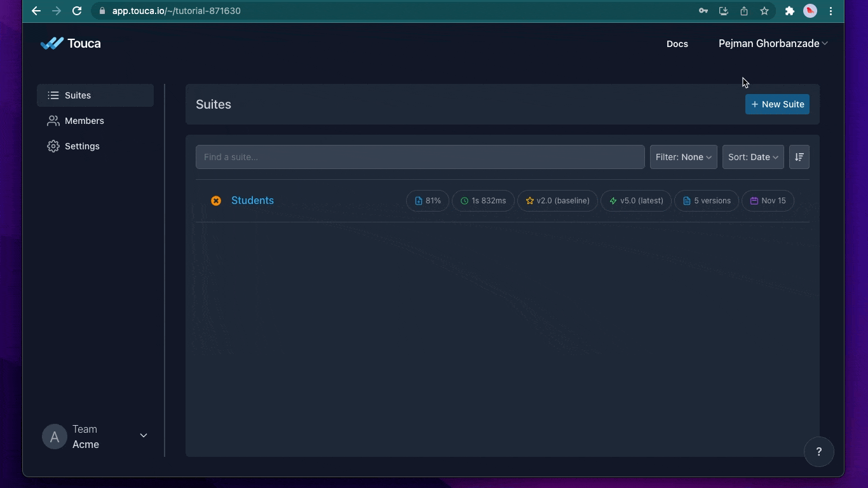Open the help question mark button
The height and width of the screenshot is (488, 868).
click(x=818, y=452)
